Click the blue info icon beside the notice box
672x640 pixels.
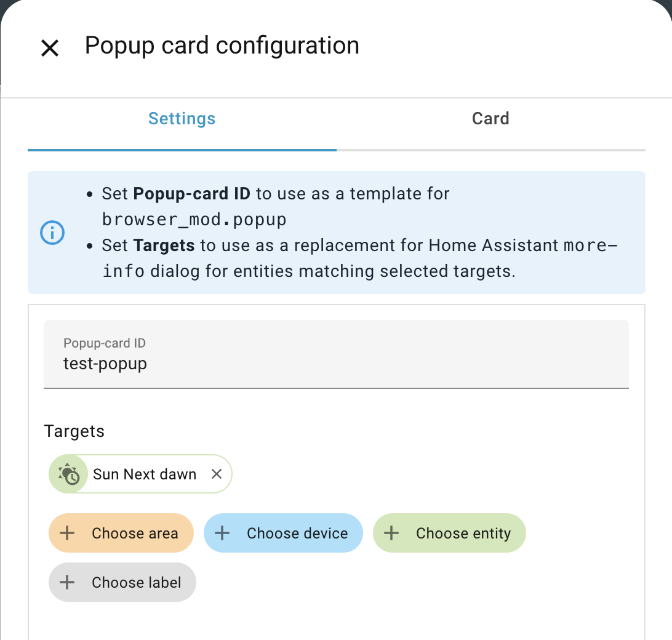coord(52,233)
